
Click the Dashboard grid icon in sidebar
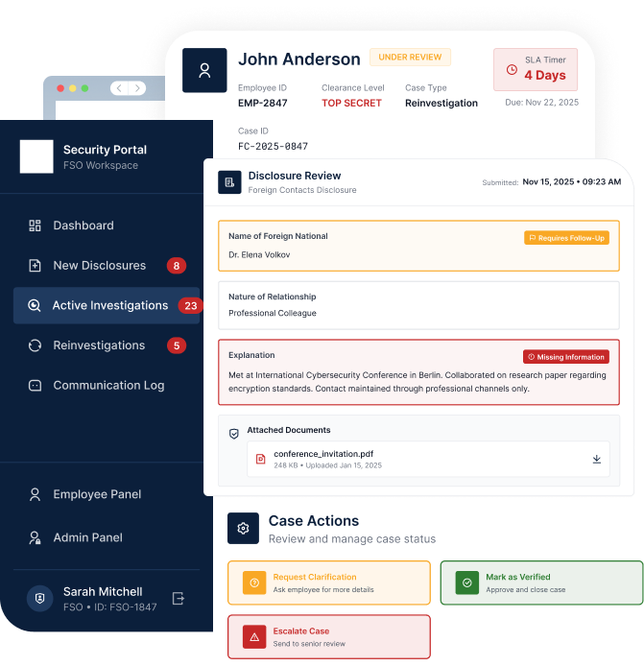pos(35,226)
